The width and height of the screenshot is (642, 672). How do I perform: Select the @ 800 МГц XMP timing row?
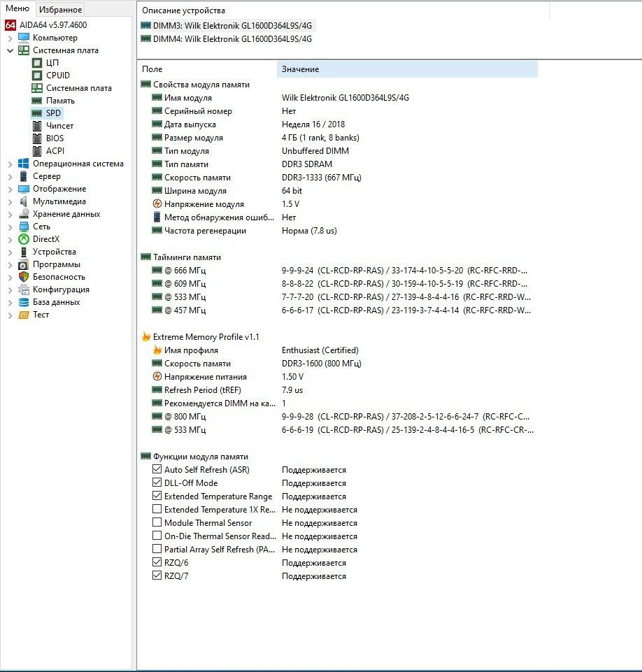338,417
